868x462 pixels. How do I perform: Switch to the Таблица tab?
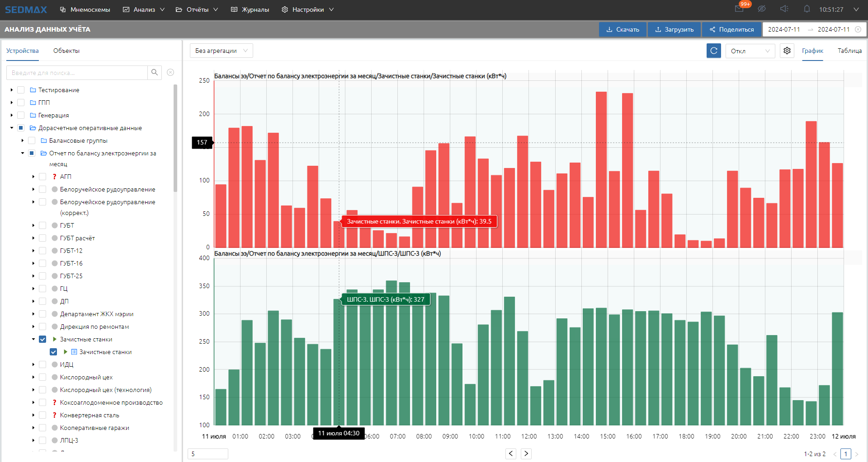pyautogui.click(x=849, y=51)
